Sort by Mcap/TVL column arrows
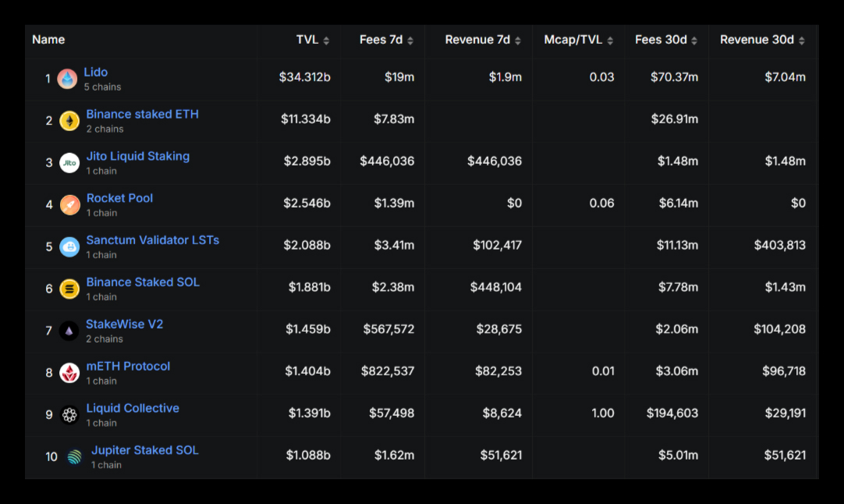This screenshot has width=844, height=504. click(610, 41)
